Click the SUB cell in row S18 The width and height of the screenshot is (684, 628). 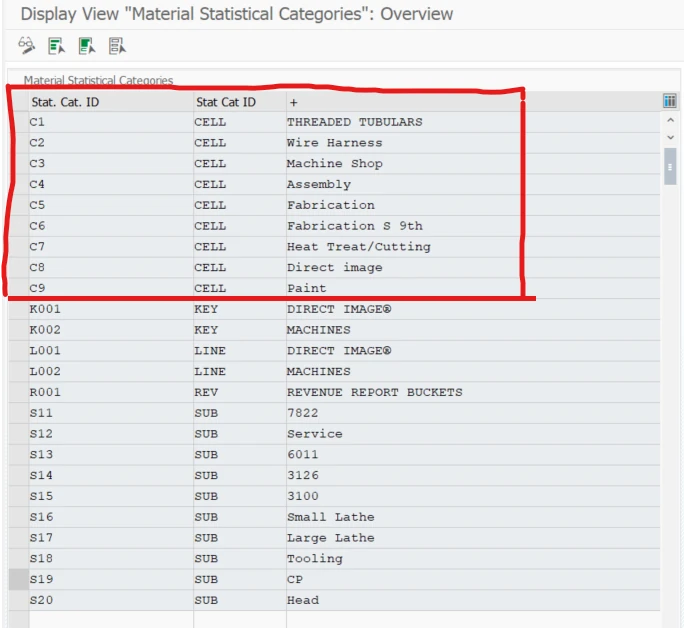(x=240, y=559)
